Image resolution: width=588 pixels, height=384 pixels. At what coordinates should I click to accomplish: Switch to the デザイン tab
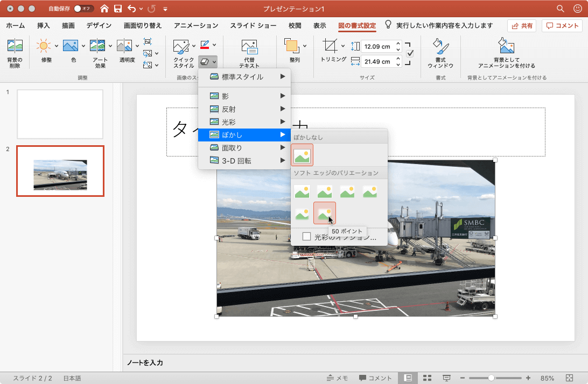pos(99,25)
